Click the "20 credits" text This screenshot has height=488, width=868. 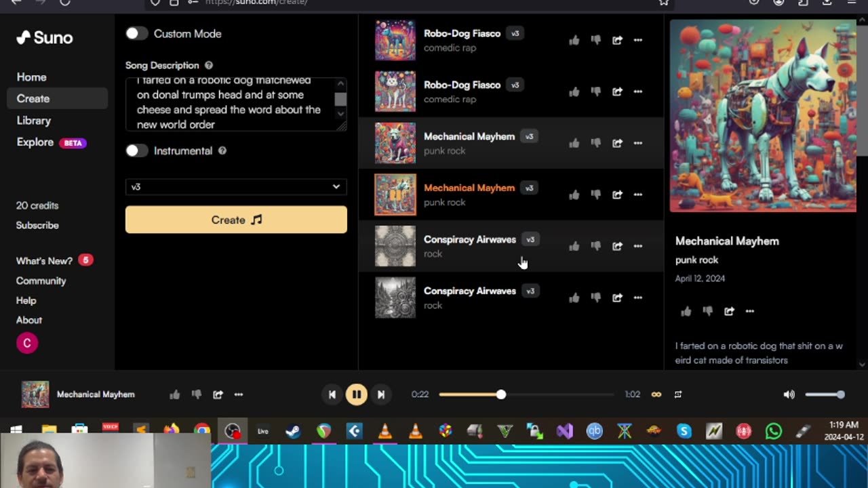click(37, 205)
